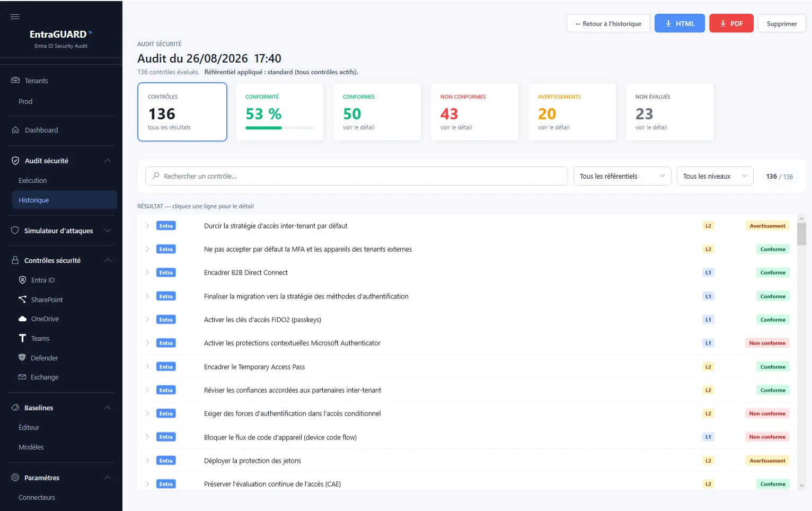Open Connecteurs under Paramètres
The width and height of the screenshot is (812, 511).
pos(37,497)
